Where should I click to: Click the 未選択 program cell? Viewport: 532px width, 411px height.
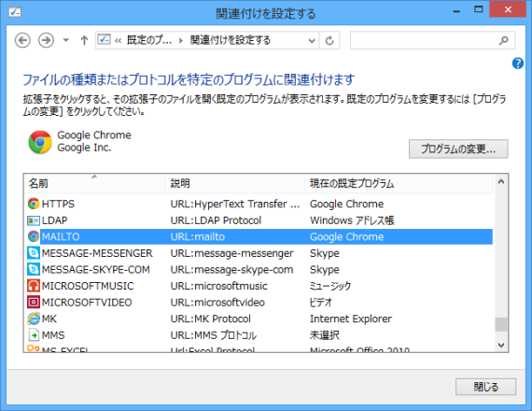pos(325,335)
